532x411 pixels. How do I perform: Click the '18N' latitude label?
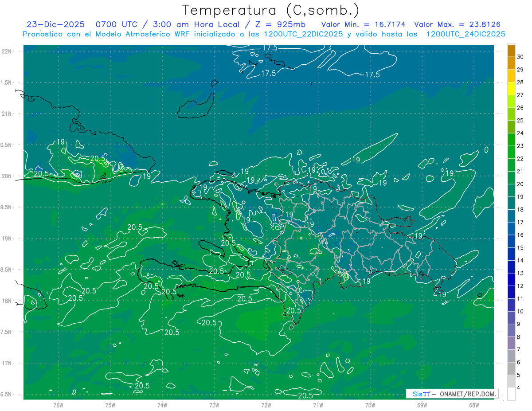[7, 301]
